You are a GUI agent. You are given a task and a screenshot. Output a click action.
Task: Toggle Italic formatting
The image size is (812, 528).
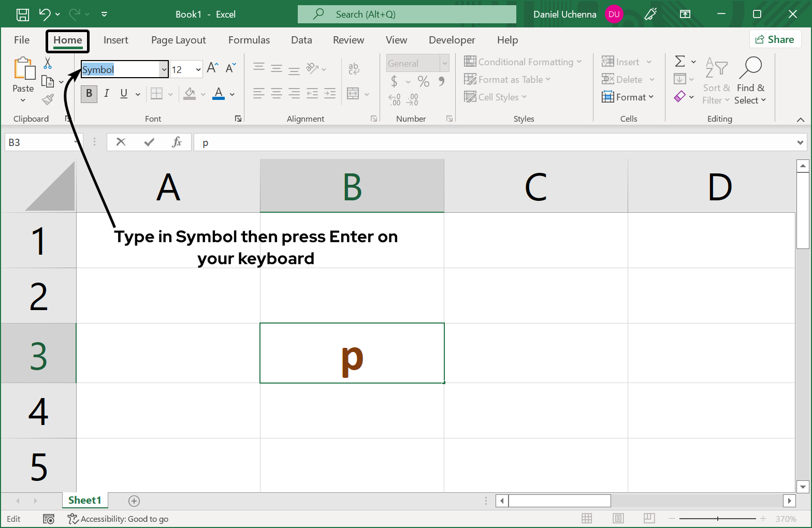[x=107, y=94]
